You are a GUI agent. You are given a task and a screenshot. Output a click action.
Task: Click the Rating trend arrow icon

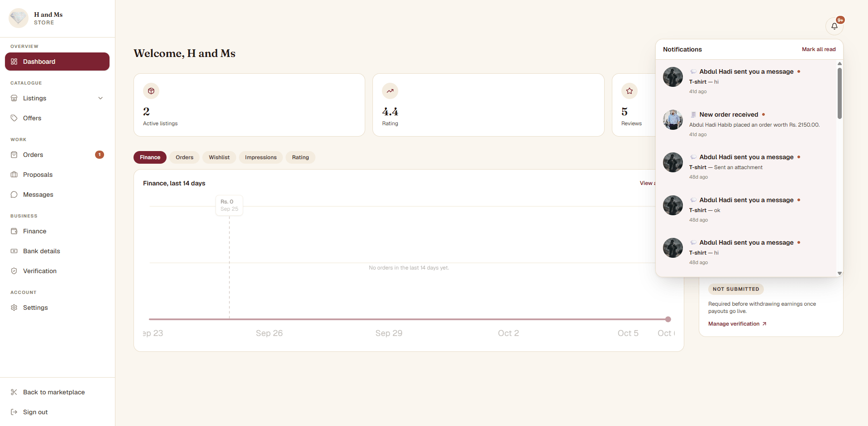coord(390,91)
